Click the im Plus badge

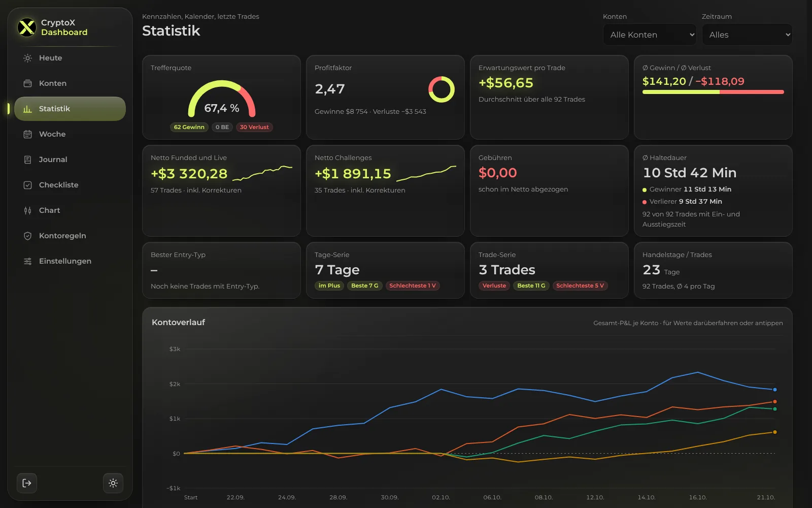[x=329, y=285]
